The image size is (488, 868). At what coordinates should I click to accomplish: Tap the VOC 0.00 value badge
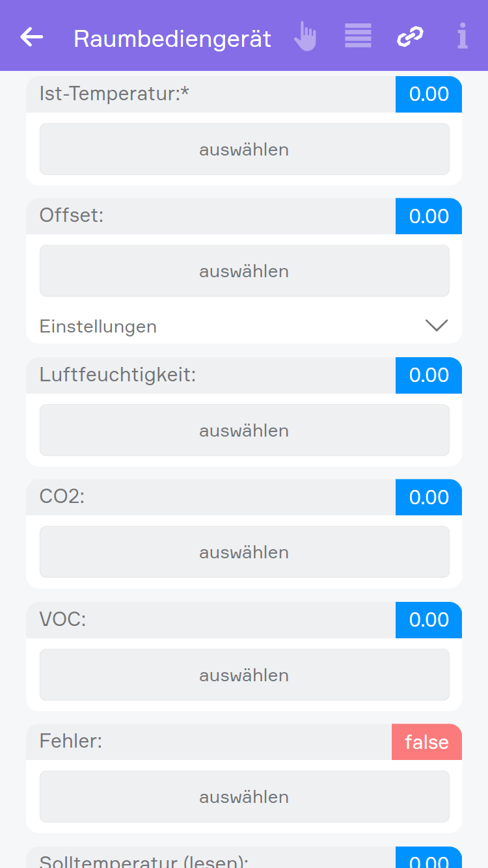(429, 619)
